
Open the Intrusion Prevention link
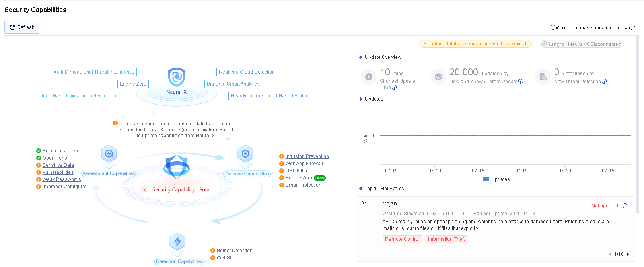pyautogui.click(x=307, y=156)
